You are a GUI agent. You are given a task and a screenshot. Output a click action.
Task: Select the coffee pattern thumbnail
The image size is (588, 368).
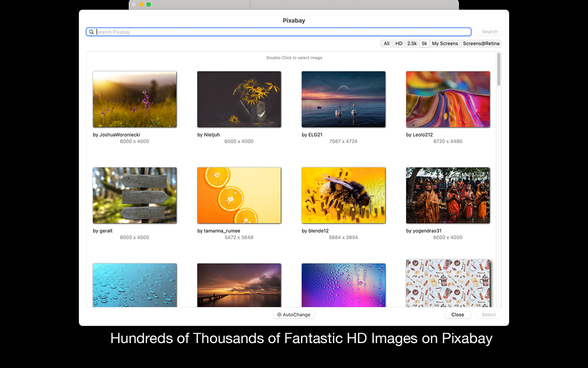click(448, 283)
